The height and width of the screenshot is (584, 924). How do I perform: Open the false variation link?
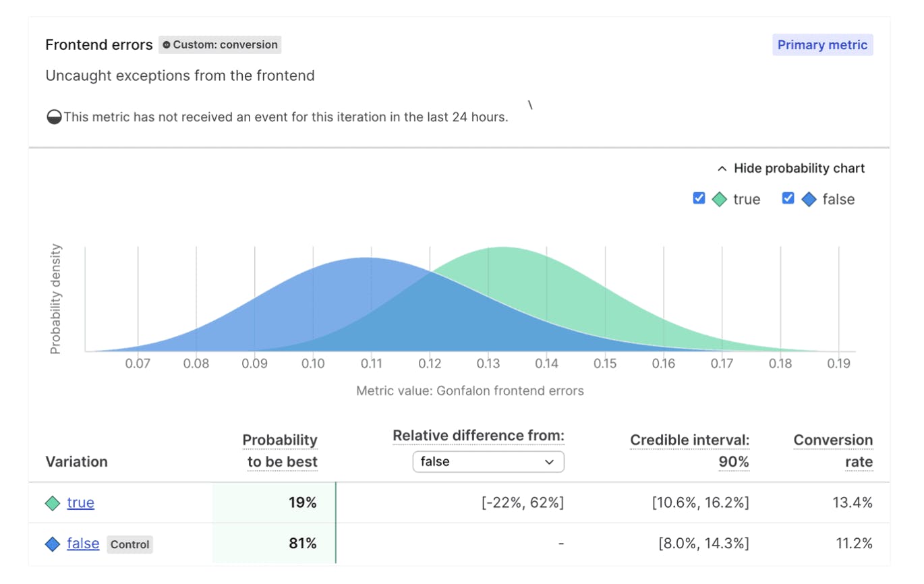click(83, 544)
